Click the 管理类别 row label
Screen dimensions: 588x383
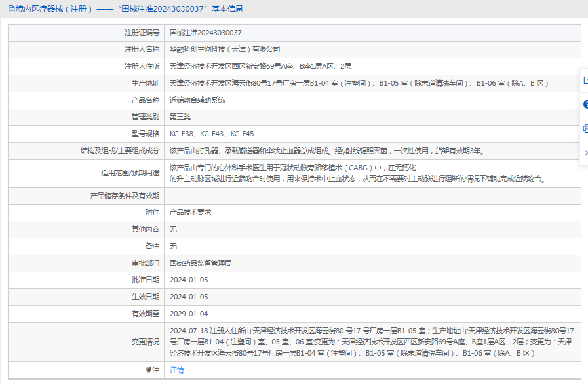[146, 117]
